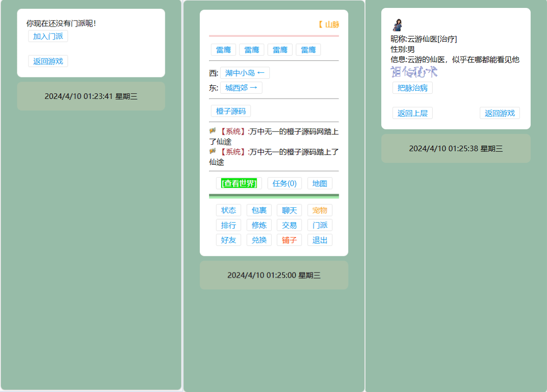Viewport: 547px width, 392px height.
Task: Open the 地图 map
Action: pos(320,183)
